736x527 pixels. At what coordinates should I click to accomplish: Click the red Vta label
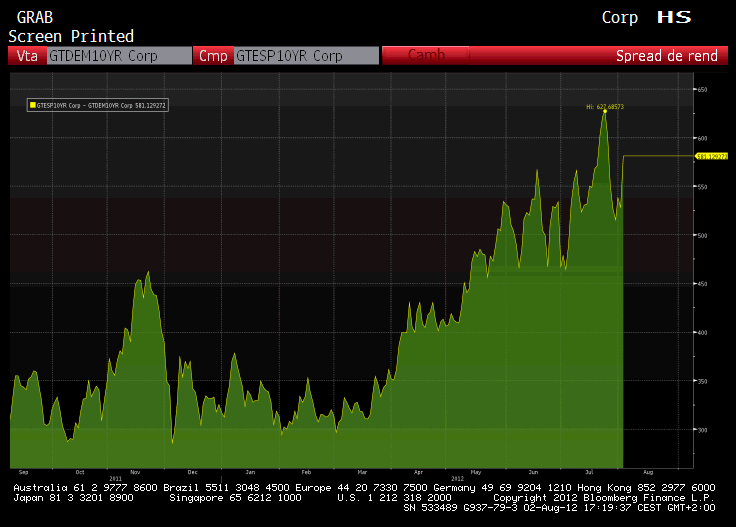[27, 56]
